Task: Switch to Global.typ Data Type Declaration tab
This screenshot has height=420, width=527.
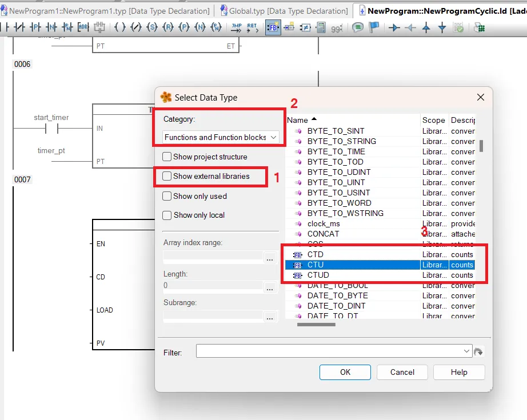Action: tap(284, 11)
